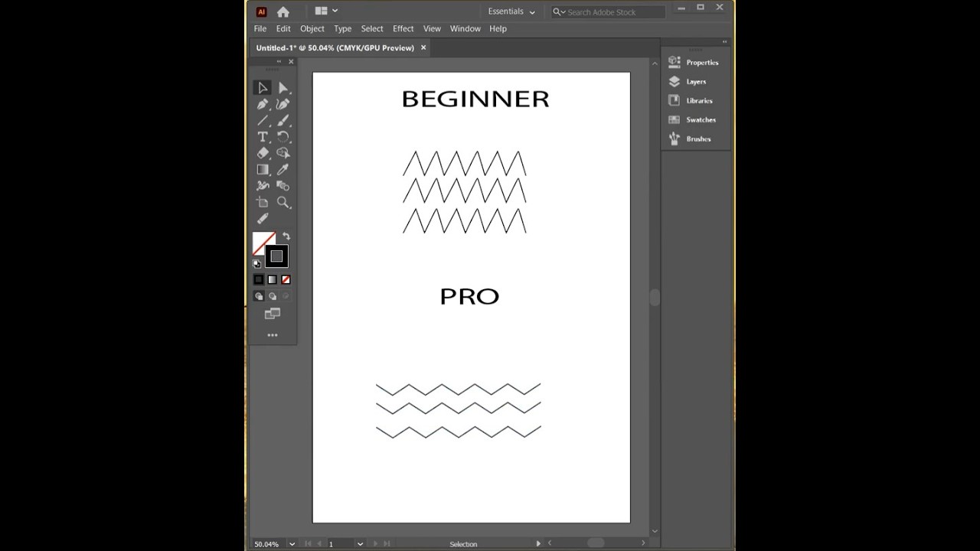
Task: Select the Rotate tool
Action: (283, 137)
